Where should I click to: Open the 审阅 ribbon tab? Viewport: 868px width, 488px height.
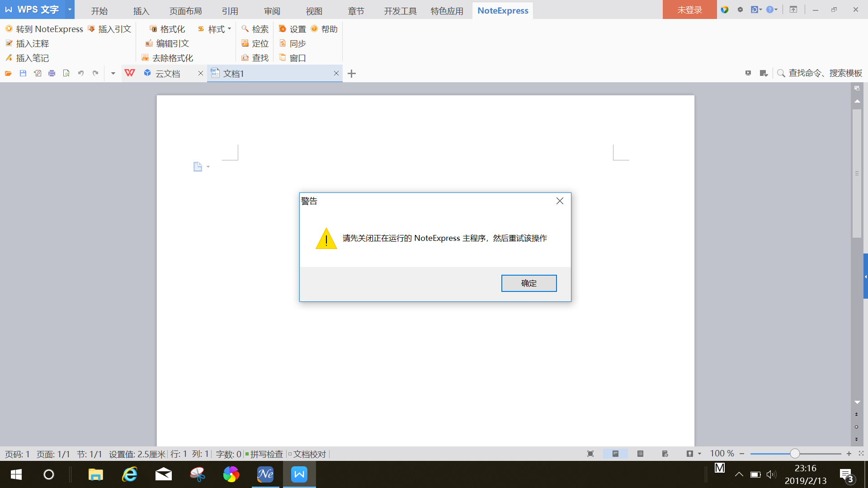[x=272, y=11]
